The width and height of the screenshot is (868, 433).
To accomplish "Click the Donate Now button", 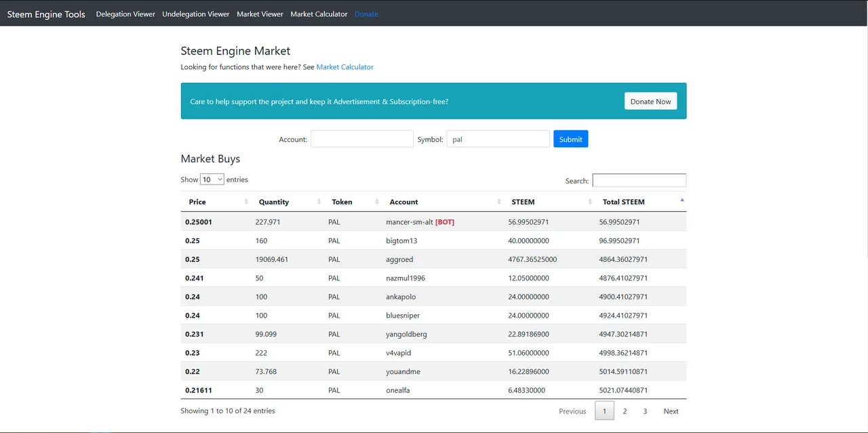I will click(x=651, y=101).
